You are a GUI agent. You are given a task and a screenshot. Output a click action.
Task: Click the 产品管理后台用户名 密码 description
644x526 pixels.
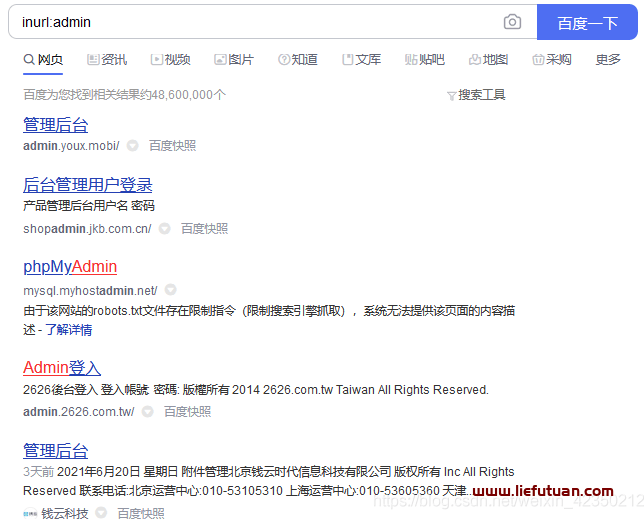click(89, 206)
